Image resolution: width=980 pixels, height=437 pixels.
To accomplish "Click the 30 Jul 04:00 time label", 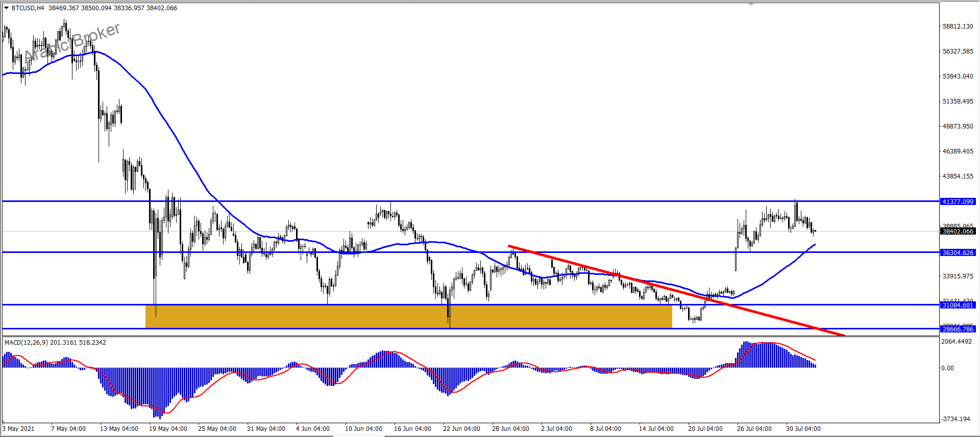I will pyautogui.click(x=803, y=428).
